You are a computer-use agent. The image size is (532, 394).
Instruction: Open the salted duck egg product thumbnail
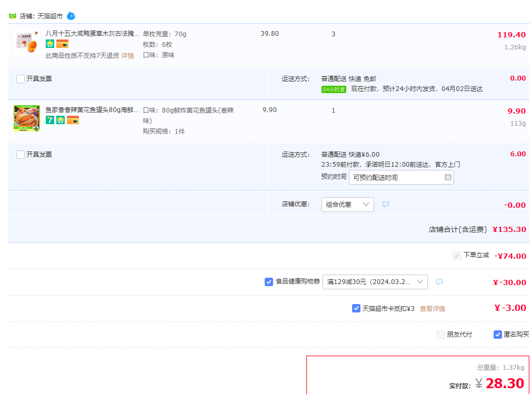tap(27, 43)
